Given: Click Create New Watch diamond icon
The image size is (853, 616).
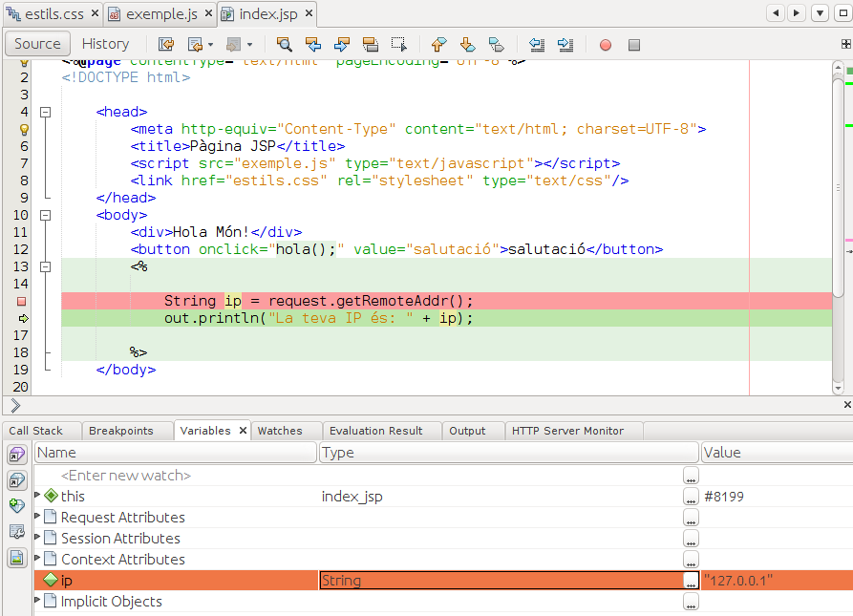Looking at the screenshot, I should tap(17, 505).
